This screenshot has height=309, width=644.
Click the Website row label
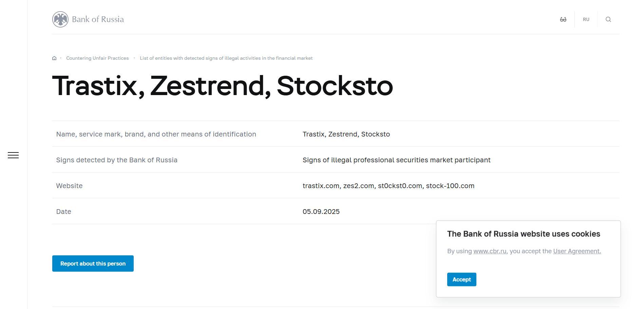click(69, 186)
